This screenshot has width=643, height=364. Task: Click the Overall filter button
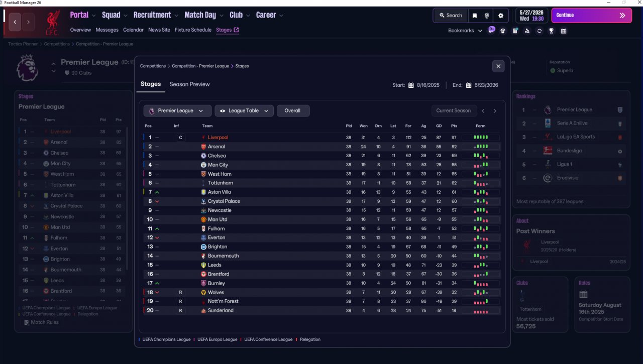pos(293,111)
